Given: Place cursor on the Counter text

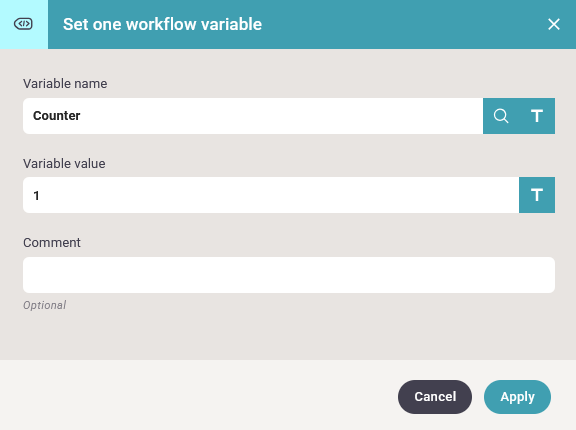Looking at the screenshot, I should click(57, 116).
